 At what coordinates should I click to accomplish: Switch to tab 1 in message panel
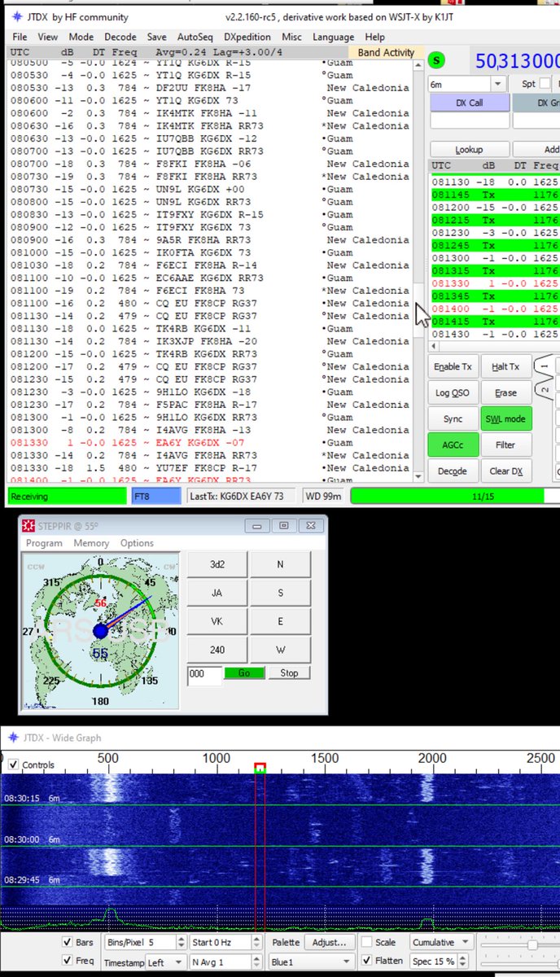point(545,367)
